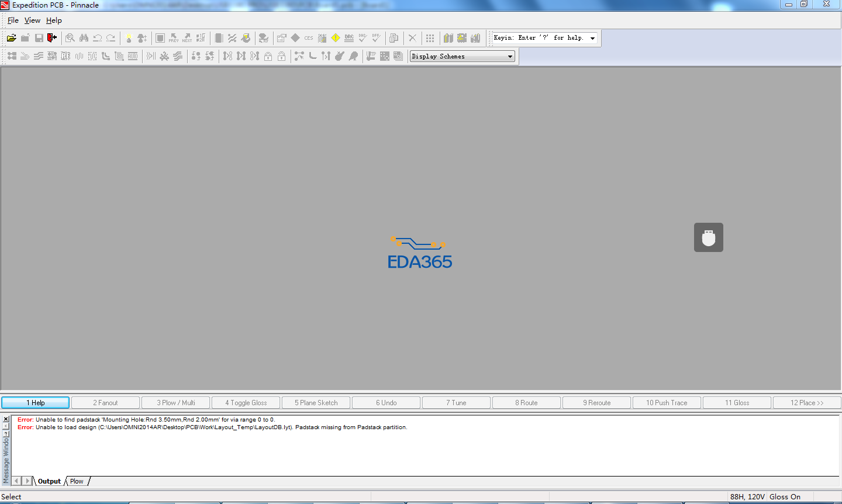Click the zoom magnifier page icon
The height and width of the screenshot is (504, 842).
[70, 38]
